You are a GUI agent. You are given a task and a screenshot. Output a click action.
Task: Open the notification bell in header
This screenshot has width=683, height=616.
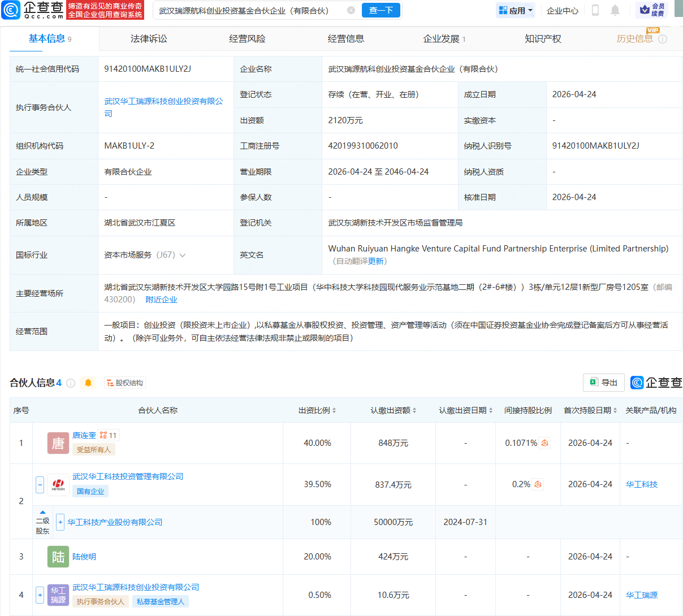(615, 10)
